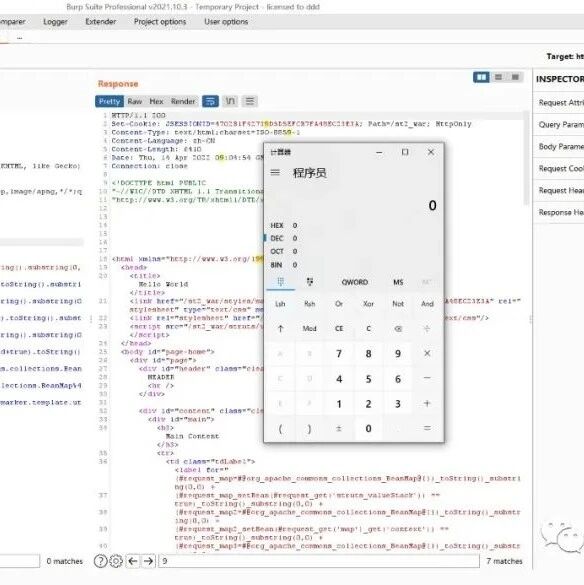This screenshot has height=585, width=584.
Task: Click calculator MS memory store button
Action: (x=398, y=282)
